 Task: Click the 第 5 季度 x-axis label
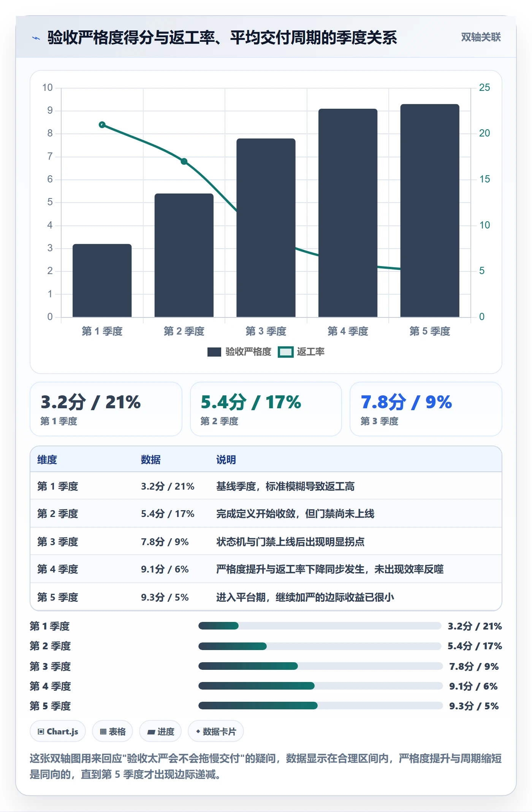click(430, 331)
